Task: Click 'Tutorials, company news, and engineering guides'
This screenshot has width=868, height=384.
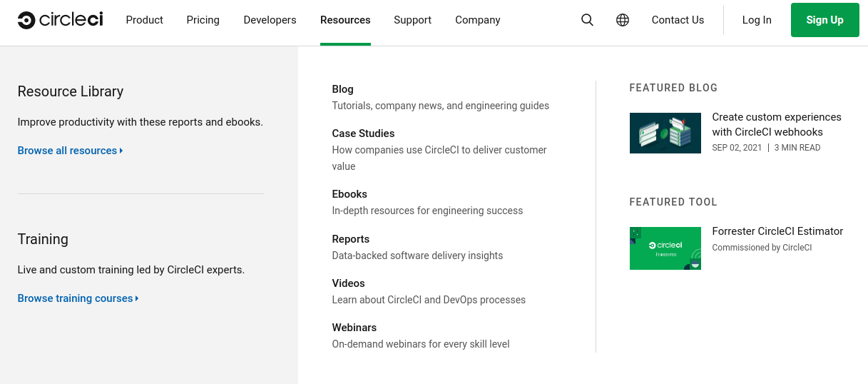Action: click(x=441, y=106)
